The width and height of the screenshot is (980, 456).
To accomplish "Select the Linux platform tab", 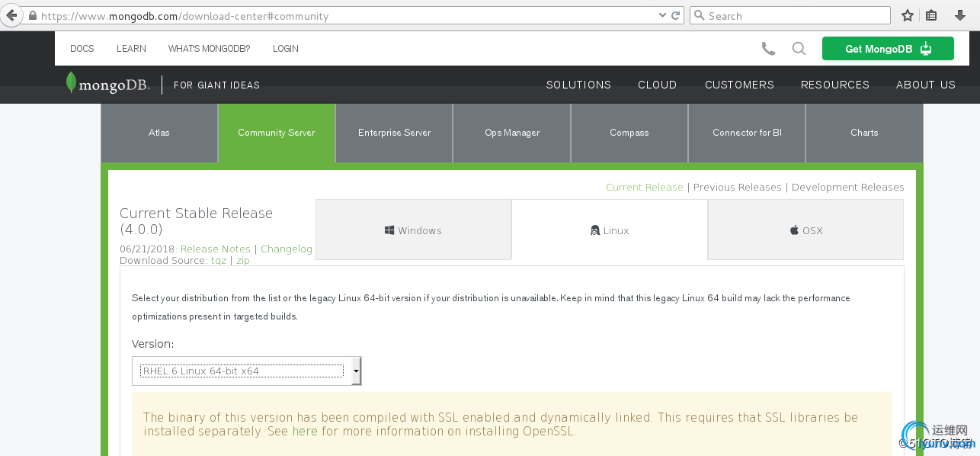I will tap(610, 230).
